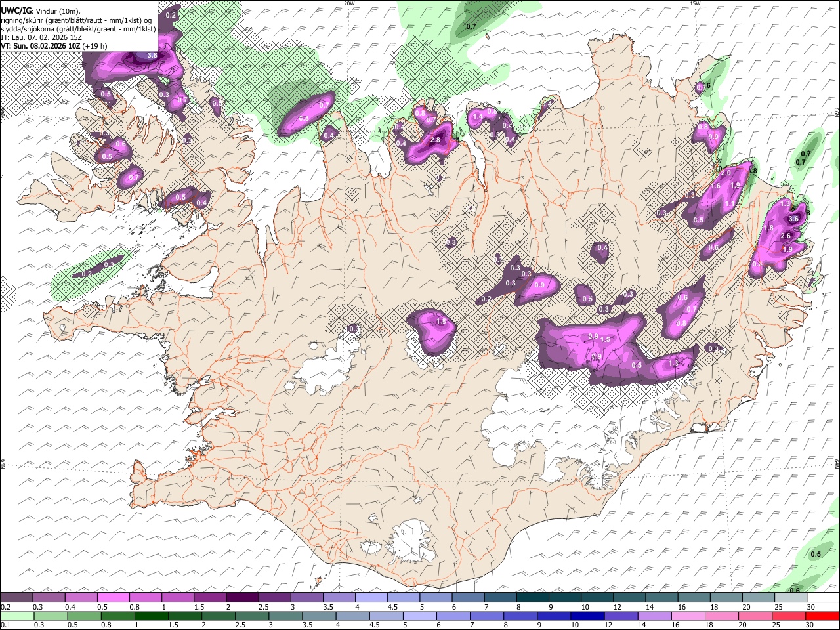This screenshot has height=630, width=840.
Task: Click the '3.8' snowfall value in the northwest
Action: [152, 56]
